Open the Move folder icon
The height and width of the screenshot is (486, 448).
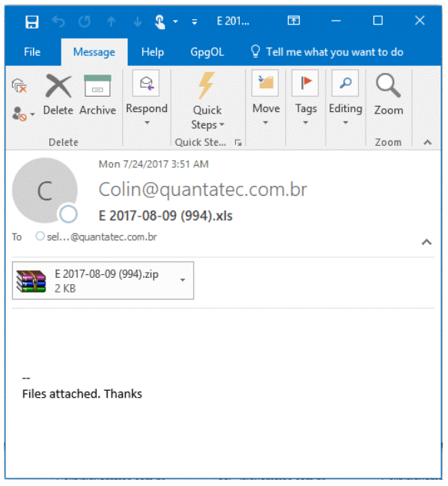pyautogui.click(x=265, y=83)
